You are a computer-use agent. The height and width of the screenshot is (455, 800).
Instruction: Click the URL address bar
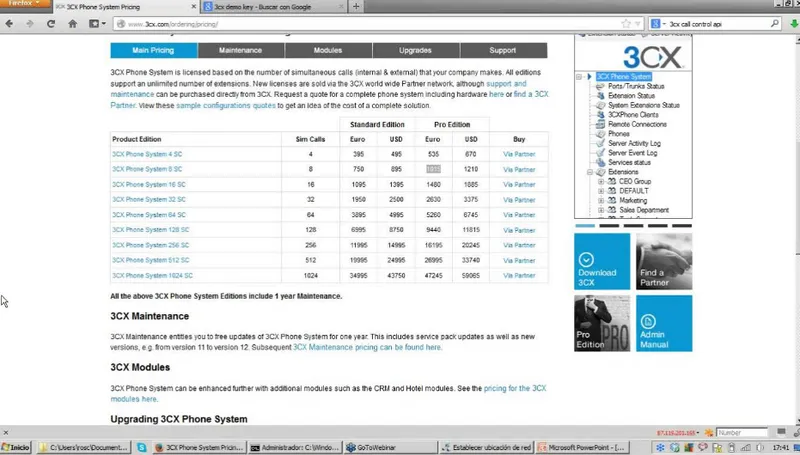click(x=378, y=24)
